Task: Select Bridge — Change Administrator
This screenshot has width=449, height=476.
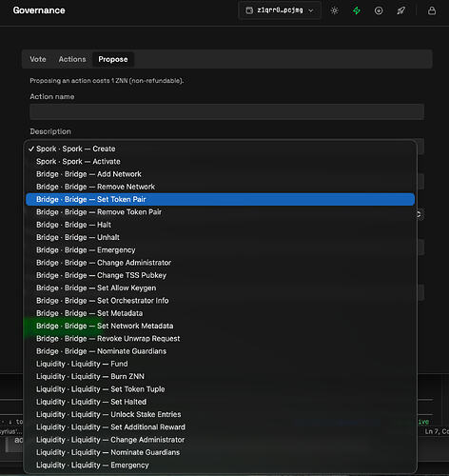Action: click(220, 263)
